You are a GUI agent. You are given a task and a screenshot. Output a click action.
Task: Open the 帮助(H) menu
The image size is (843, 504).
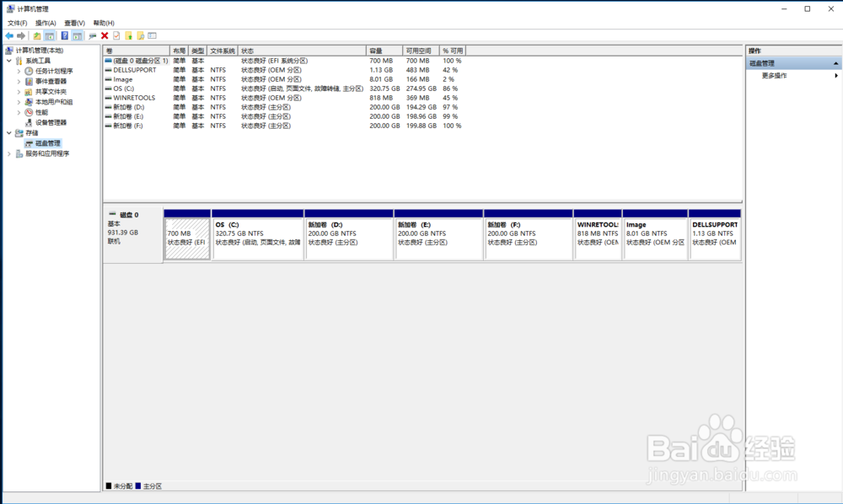(104, 23)
